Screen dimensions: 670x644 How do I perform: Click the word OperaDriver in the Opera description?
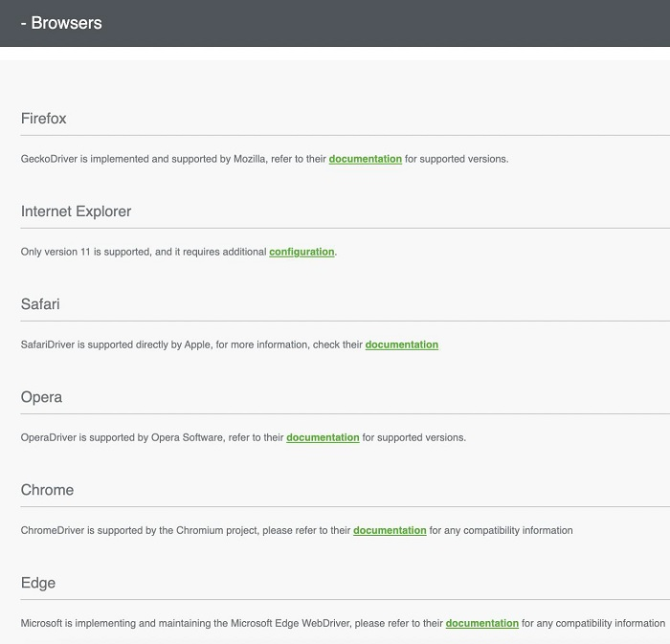pyautogui.click(x=49, y=437)
